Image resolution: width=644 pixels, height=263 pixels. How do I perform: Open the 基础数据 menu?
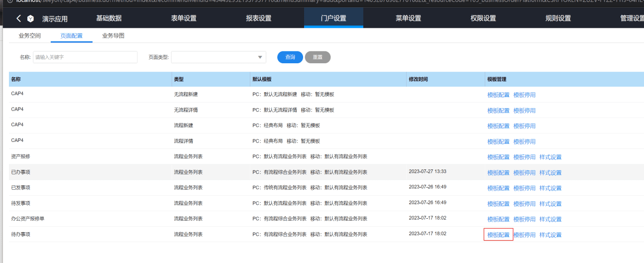[x=108, y=18]
